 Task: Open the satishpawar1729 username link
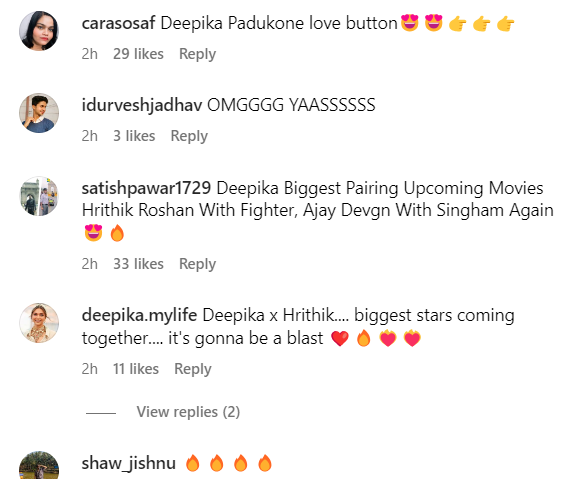click(146, 188)
